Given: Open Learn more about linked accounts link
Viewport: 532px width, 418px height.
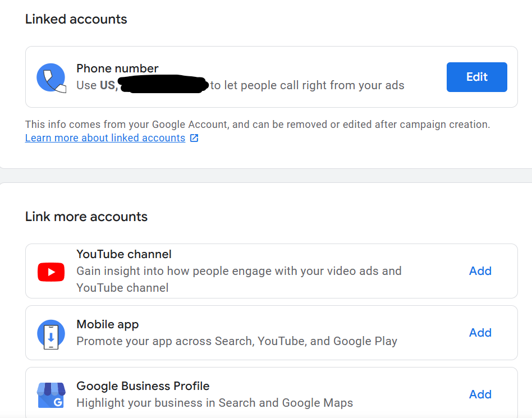Looking at the screenshot, I should pyautogui.click(x=105, y=138).
